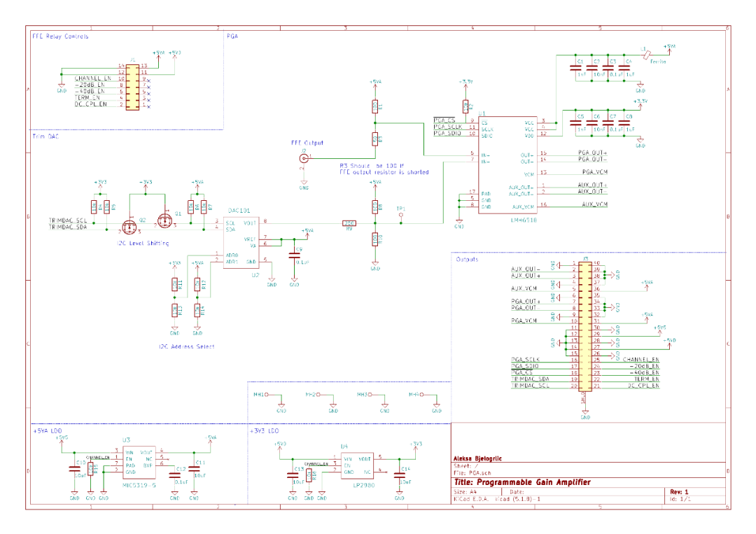
Task: Pick the J2 coaxial connector at FFE Output
Action: [304, 157]
